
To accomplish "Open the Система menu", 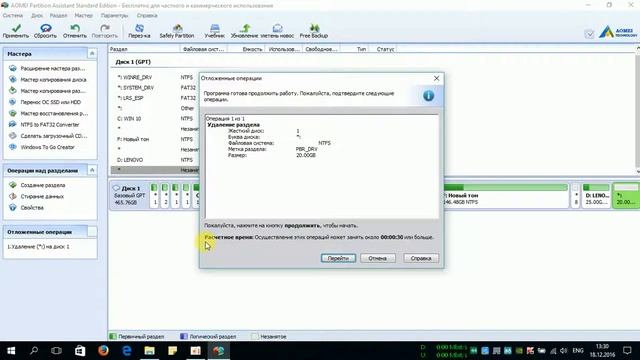I will [x=13, y=16].
